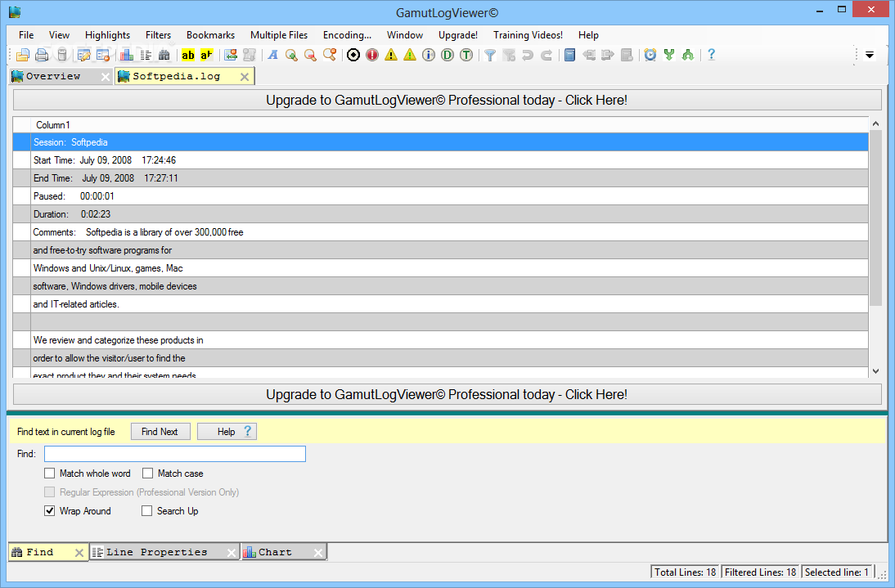This screenshot has height=588, width=895.
Task: Click the Print icon in toolbar
Action: pyautogui.click(x=42, y=56)
